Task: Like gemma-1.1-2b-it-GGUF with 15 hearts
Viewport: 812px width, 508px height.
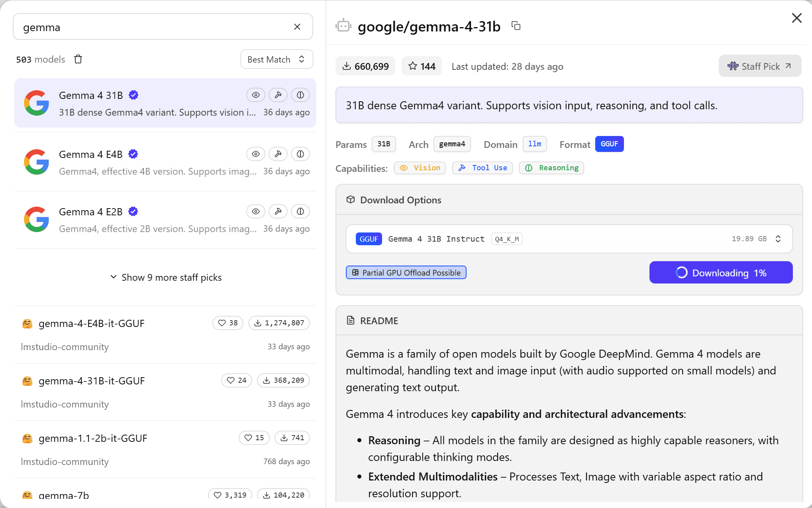Action: tap(254, 438)
